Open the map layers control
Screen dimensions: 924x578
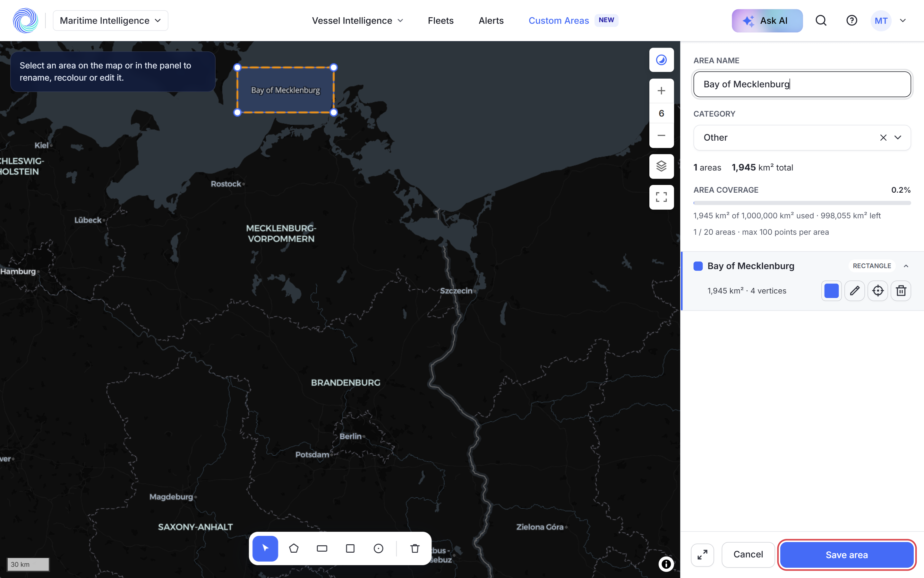[661, 166]
